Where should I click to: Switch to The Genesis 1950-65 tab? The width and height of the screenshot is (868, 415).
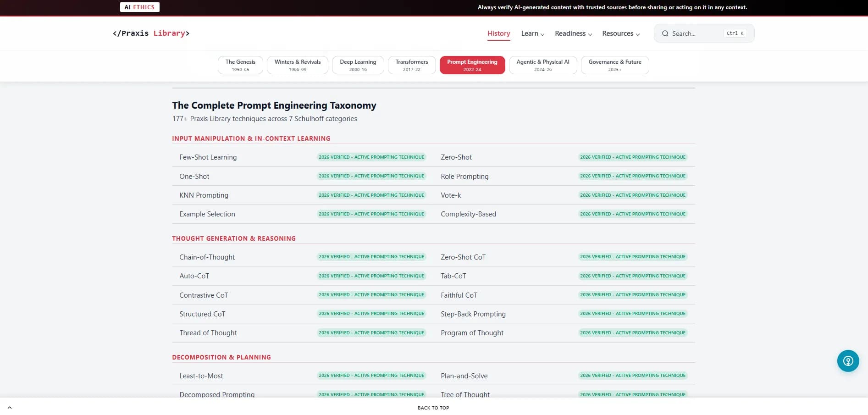click(240, 65)
